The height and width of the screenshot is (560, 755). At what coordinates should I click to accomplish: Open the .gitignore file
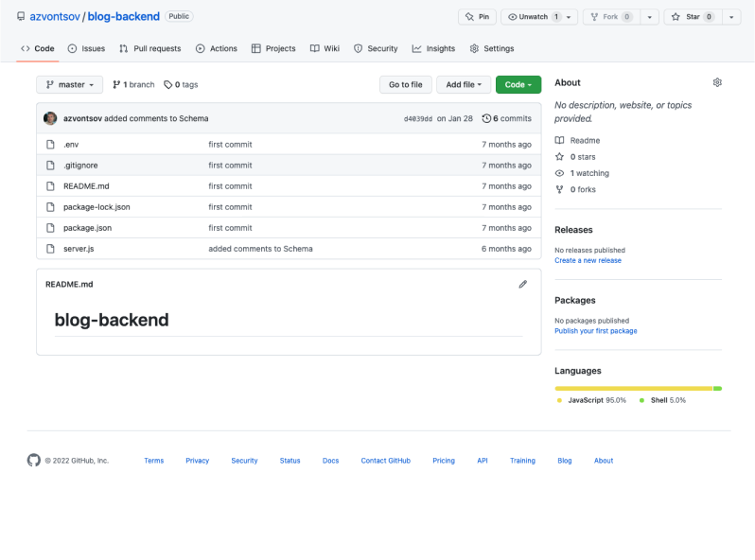(80, 166)
